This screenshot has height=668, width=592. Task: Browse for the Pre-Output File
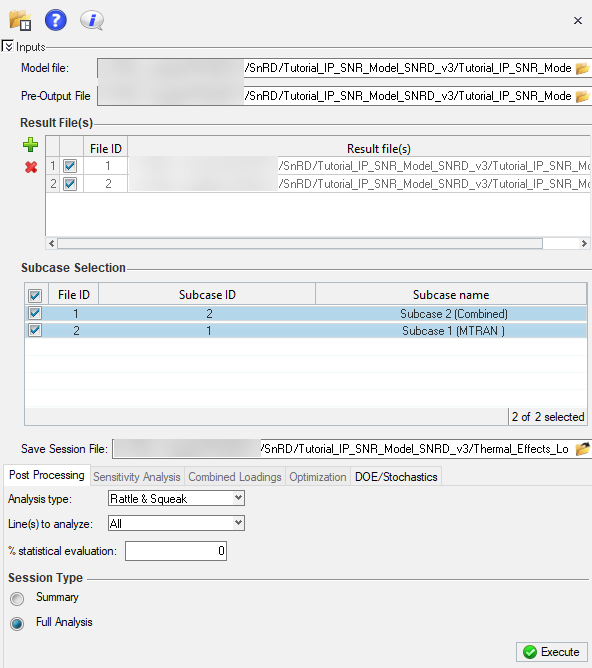582,96
